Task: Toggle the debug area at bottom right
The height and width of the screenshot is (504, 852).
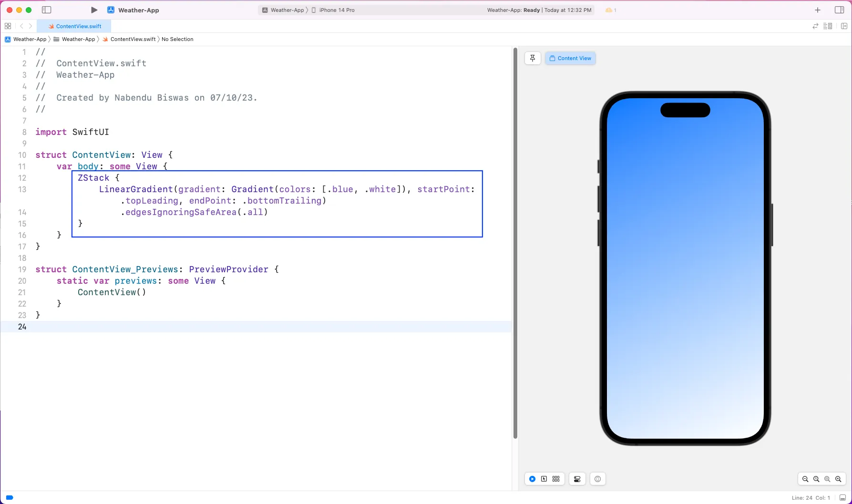Action: click(x=842, y=498)
